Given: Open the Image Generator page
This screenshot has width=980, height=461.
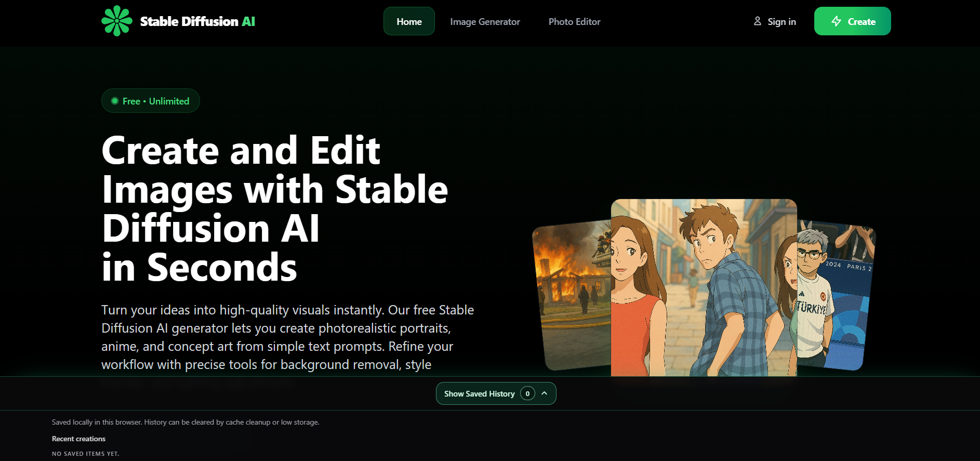Looking at the screenshot, I should 485,22.
